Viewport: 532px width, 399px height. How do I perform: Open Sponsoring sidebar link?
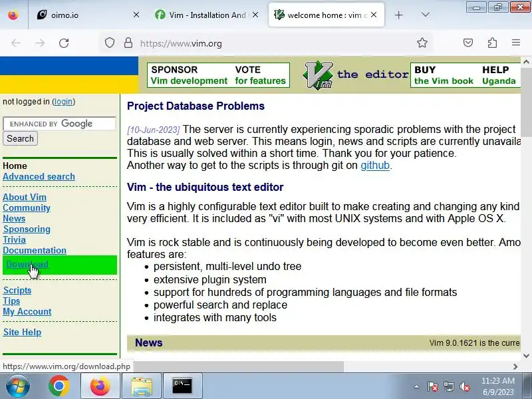pos(27,229)
